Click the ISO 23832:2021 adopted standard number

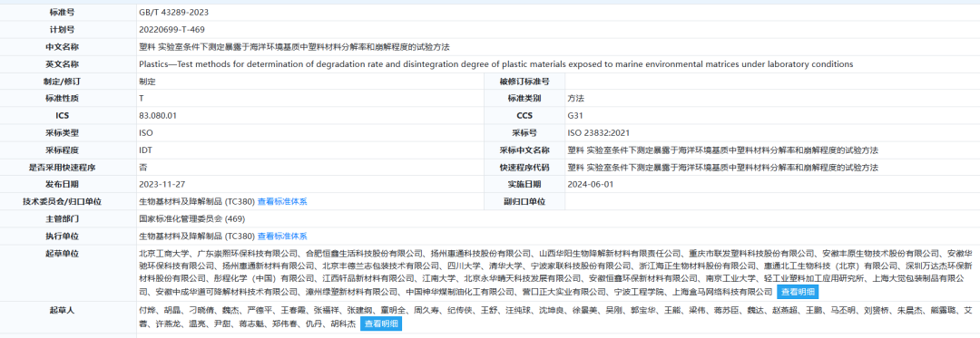(x=599, y=133)
